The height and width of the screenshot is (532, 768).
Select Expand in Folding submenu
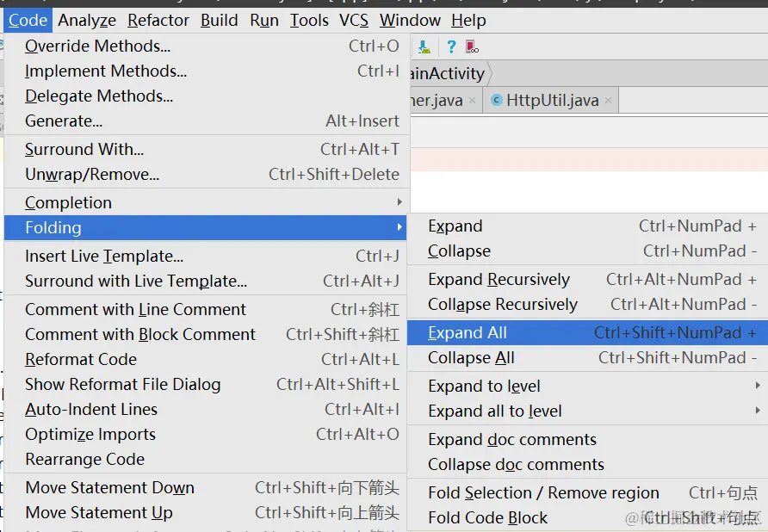(588, 226)
